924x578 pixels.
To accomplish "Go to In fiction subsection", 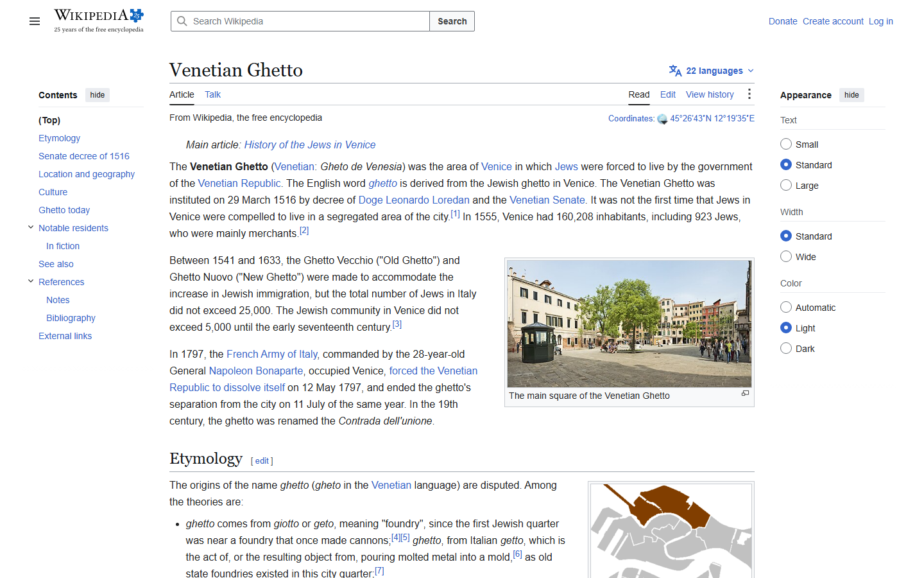I will tap(63, 246).
